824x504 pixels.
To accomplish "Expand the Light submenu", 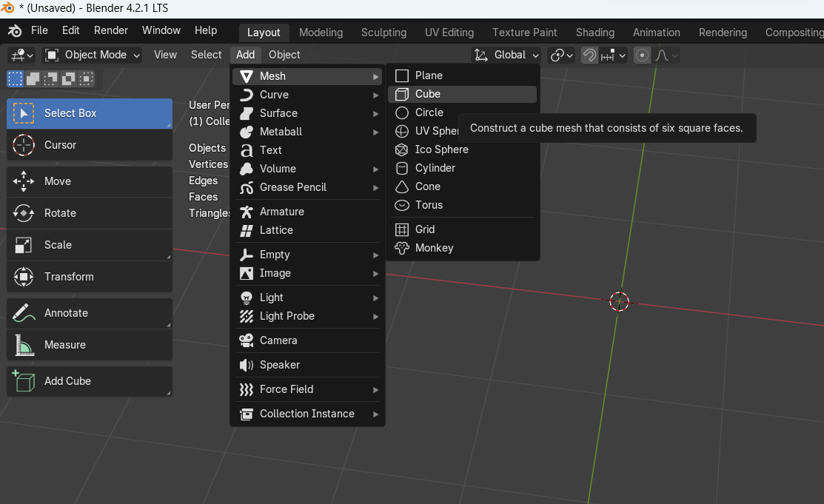I will 307,298.
